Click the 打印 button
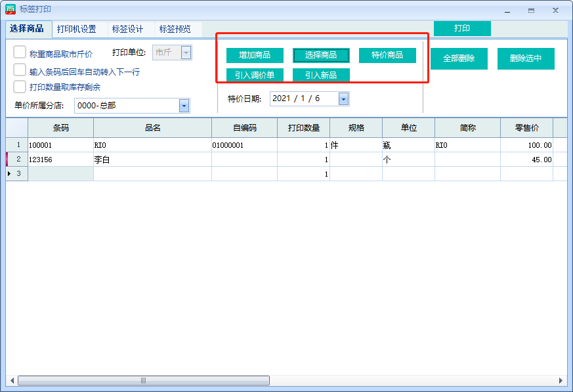This screenshot has width=573, height=392. coord(462,28)
